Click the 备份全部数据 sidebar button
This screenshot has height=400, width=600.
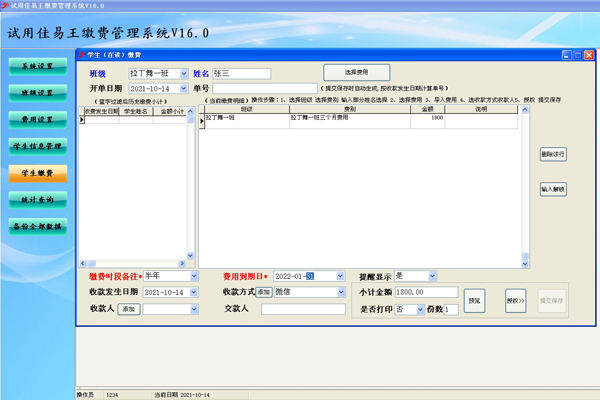click(x=38, y=227)
